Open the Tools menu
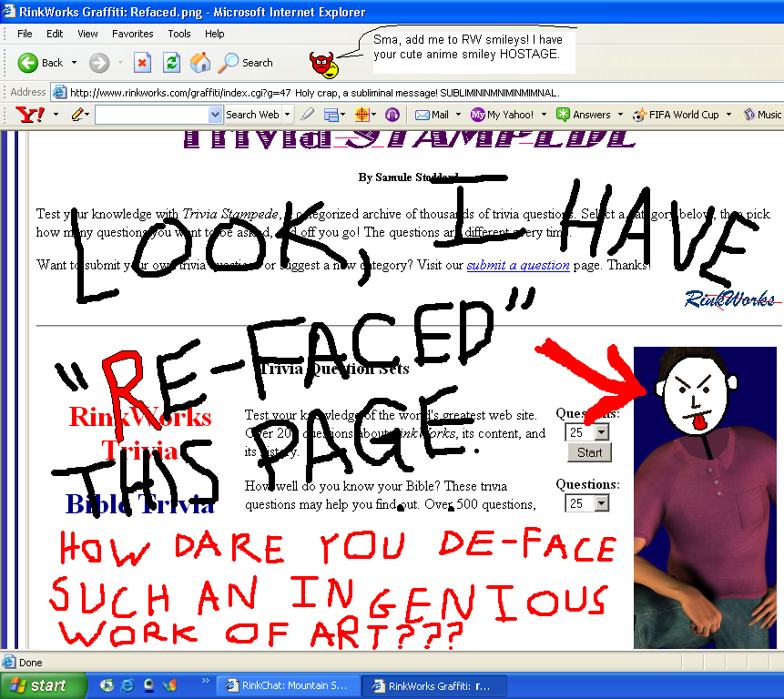 [x=179, y=34]
